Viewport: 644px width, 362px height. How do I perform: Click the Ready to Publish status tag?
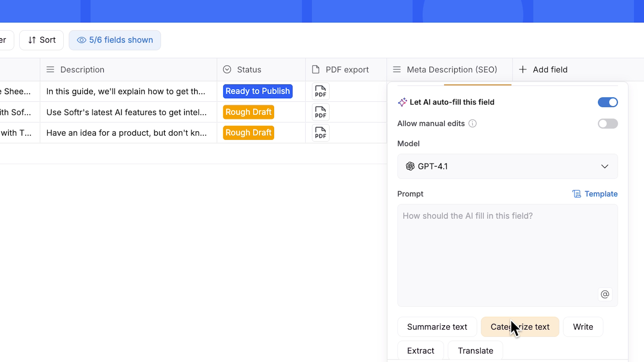(257, 91)
